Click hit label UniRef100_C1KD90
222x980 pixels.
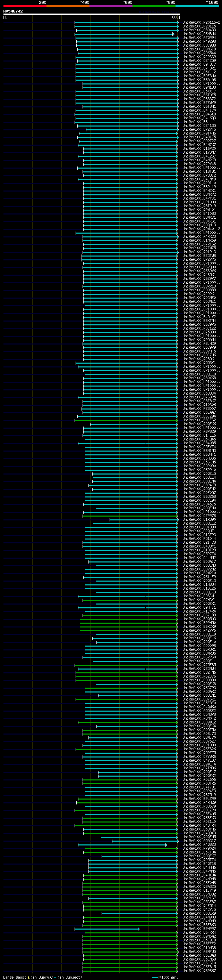[x=199, y=519]
